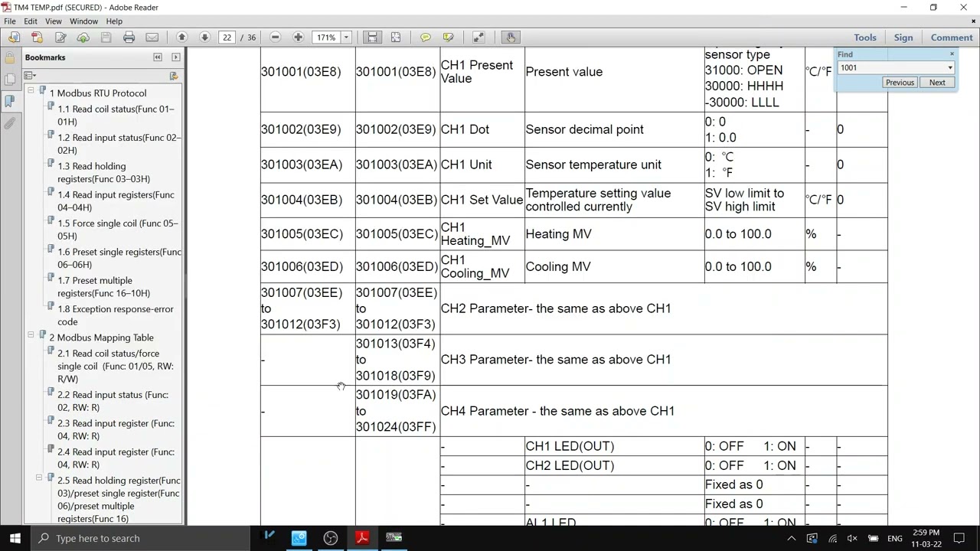This screenshot has width=980, height=551.
Task: Click the taskbar search box
Action: pyautogui.click(x=140, y=538)
